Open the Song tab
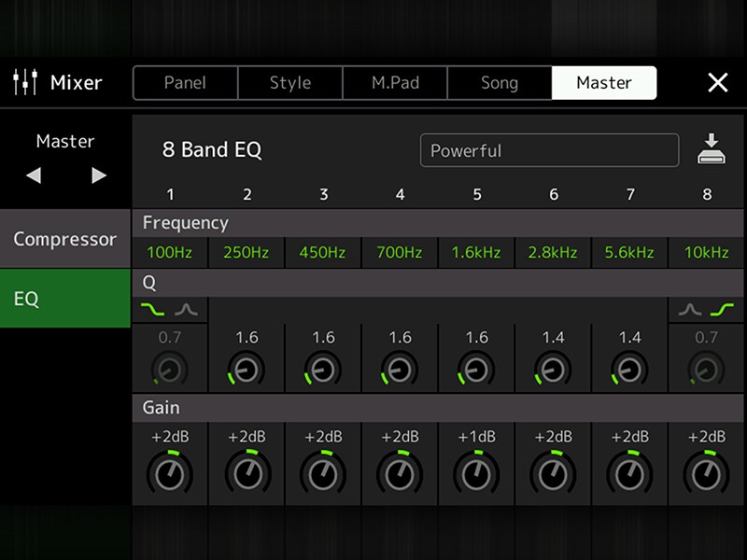Screen dimensions: 747x560 point(500,82)
